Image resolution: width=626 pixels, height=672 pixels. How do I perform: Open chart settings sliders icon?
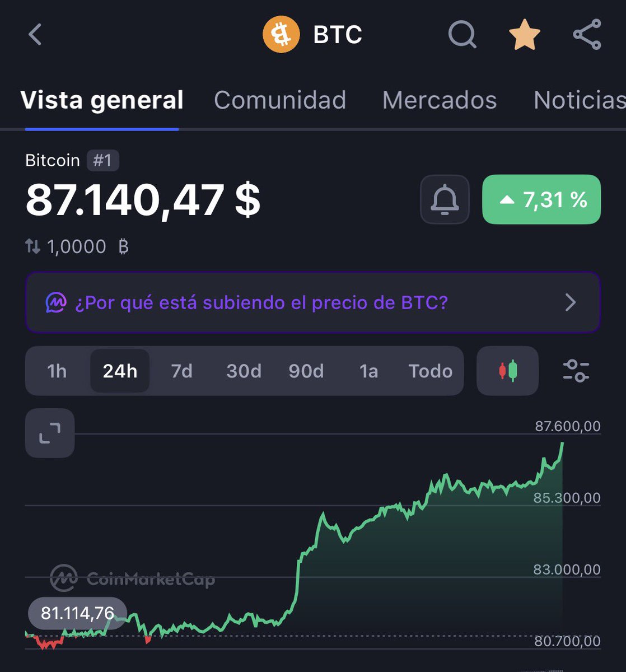576,371
